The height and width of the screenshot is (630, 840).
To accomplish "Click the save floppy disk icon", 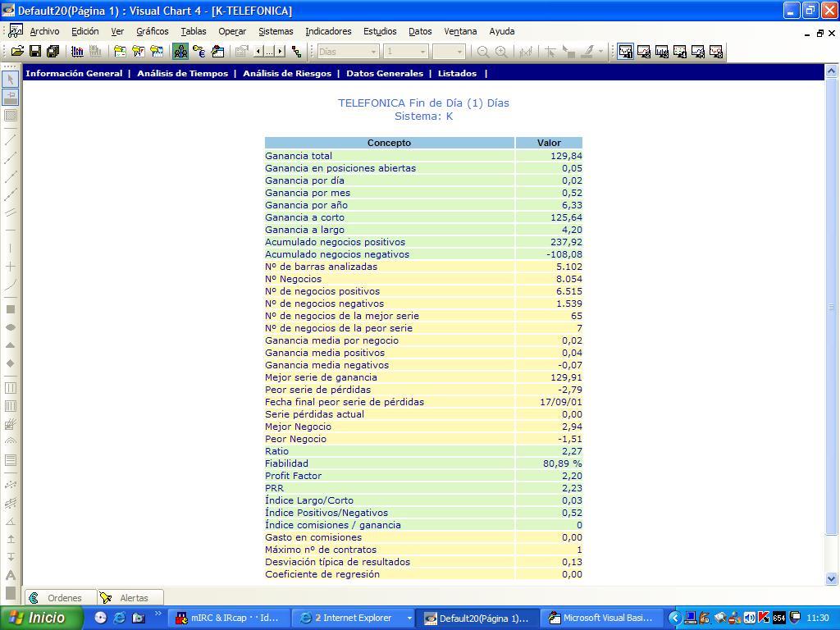I will tap(34, 52).
